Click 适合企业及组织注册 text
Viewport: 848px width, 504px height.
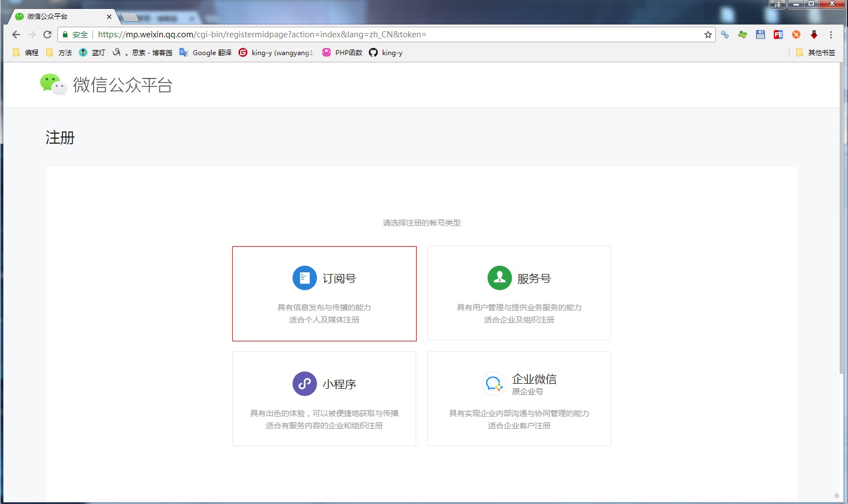519,320
